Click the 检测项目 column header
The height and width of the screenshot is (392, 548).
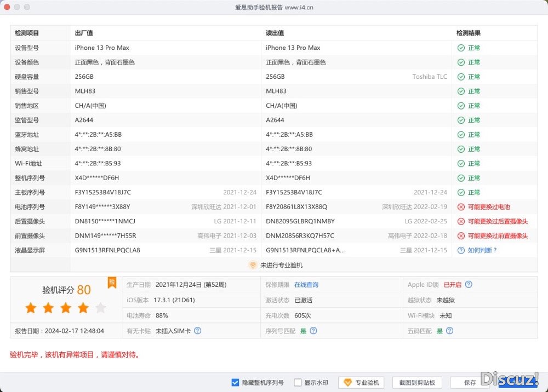click(x=26, y=33)
